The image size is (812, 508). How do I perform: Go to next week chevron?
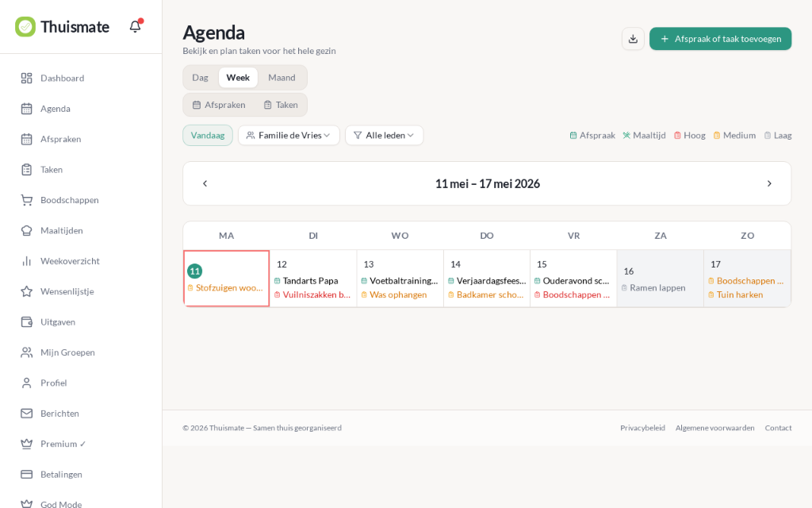coord(769,183)
